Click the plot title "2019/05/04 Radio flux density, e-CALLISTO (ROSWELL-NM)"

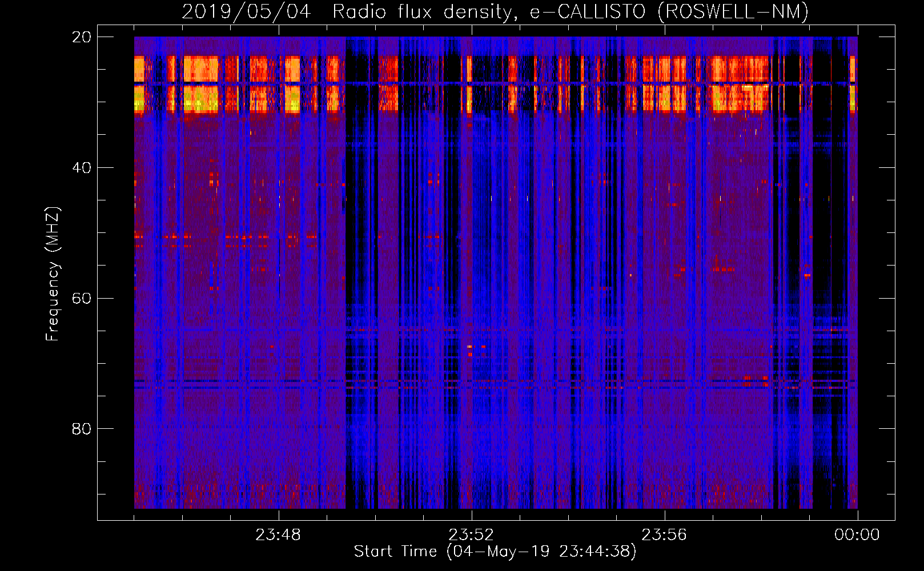pos(495,11)
